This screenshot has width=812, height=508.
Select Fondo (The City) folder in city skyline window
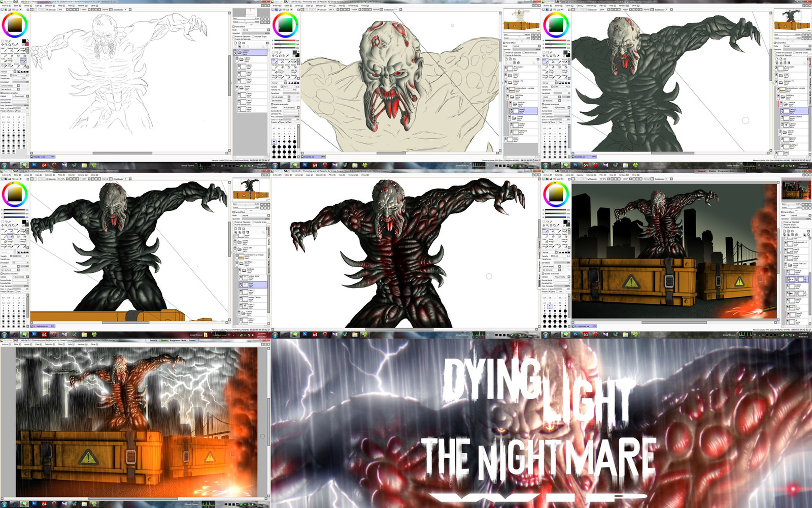coord(797,265)
